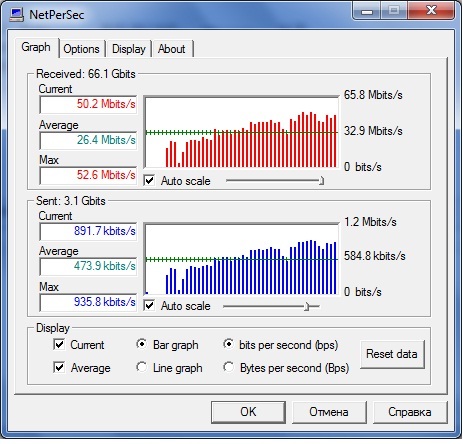The image size is (463, 444).
Task: Click the Received Max 52.6 Mbits/s field
Action: tap(88, 175)
